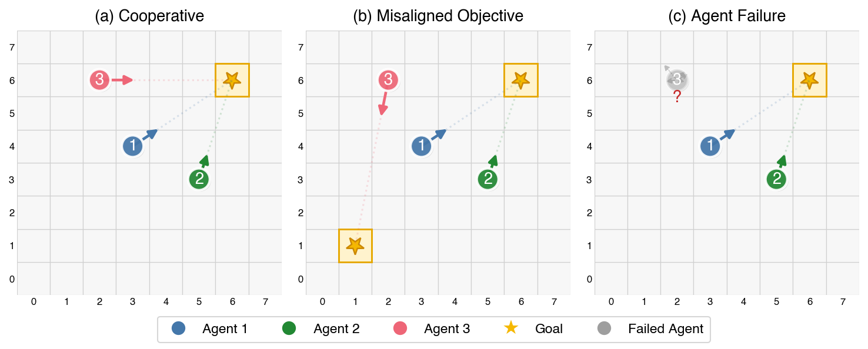Select the goal star in Cooperative panel
868x349 pixels.
232,80
